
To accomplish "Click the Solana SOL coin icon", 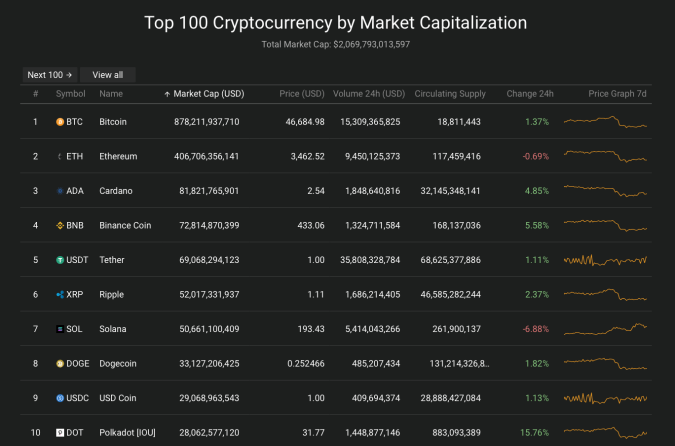I will (60, 329).
